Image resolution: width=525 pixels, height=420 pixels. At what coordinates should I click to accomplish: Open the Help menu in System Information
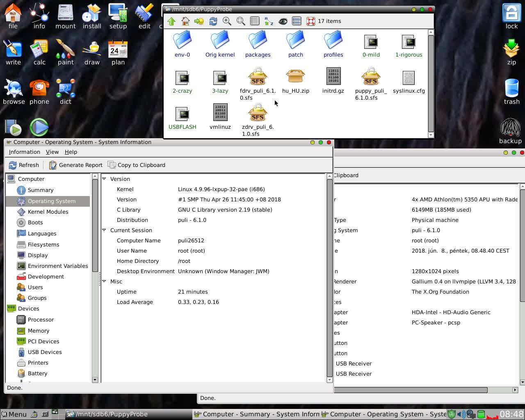71,152
